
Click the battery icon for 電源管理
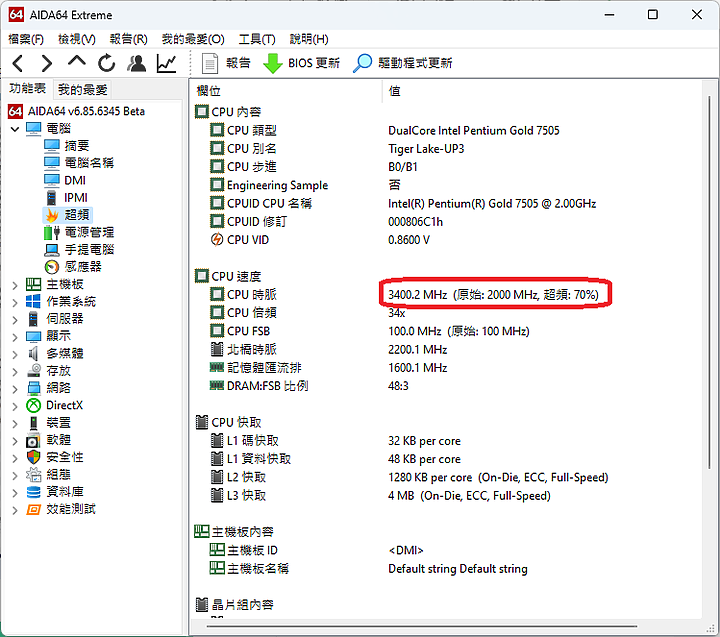(x=52, y=232)
